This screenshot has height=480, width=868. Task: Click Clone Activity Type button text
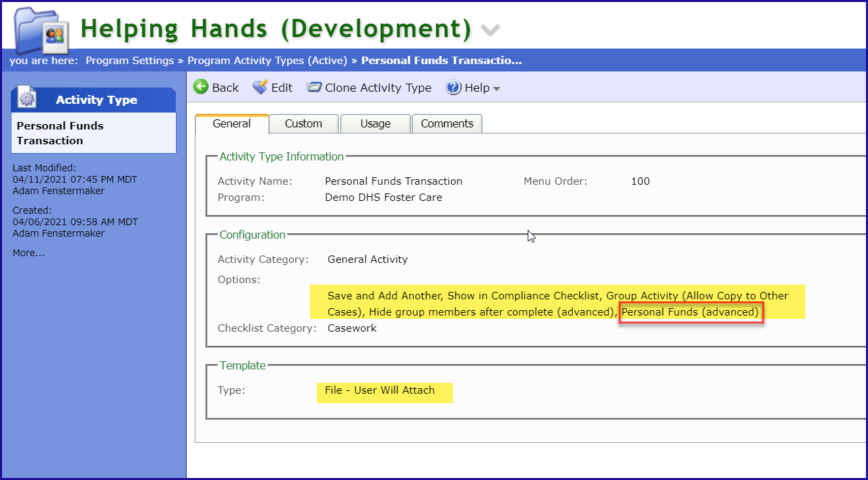coord(378,88)
